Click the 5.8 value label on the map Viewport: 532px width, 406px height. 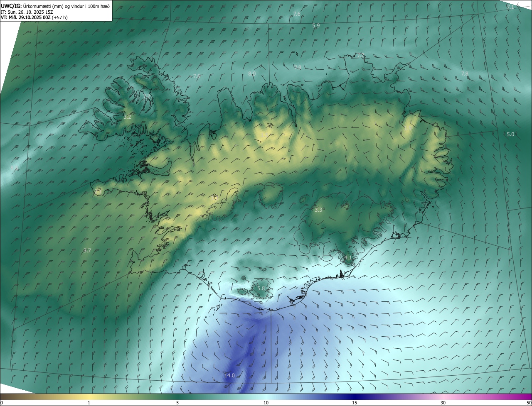[261, 288]
